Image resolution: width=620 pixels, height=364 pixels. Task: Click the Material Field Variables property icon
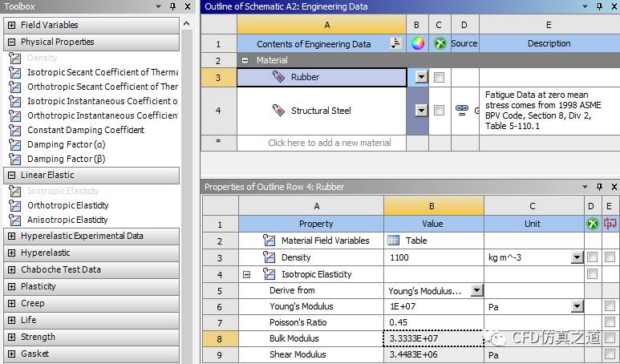click(x=269, y=241)
